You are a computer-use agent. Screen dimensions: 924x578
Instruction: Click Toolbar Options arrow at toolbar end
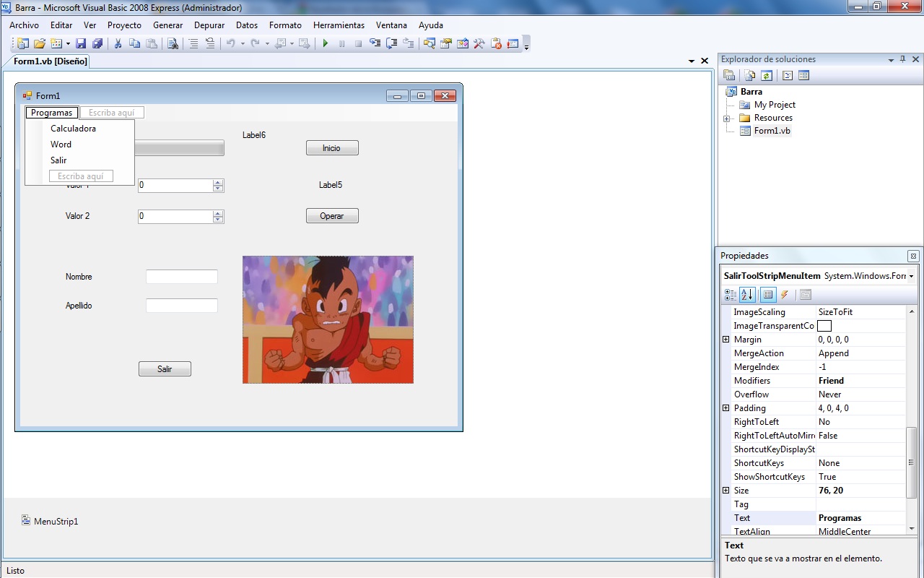[x=527, y=44]
